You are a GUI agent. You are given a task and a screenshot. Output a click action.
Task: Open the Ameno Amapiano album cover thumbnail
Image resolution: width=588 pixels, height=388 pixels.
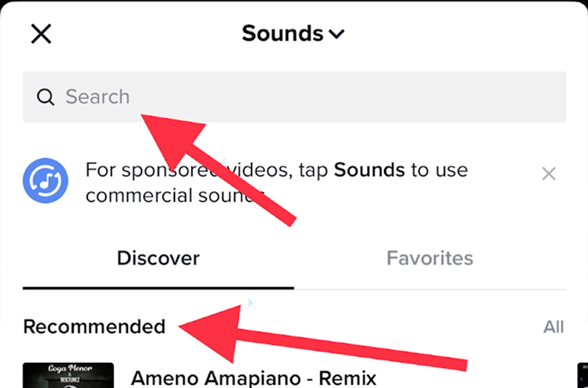[x=68, y=376]
